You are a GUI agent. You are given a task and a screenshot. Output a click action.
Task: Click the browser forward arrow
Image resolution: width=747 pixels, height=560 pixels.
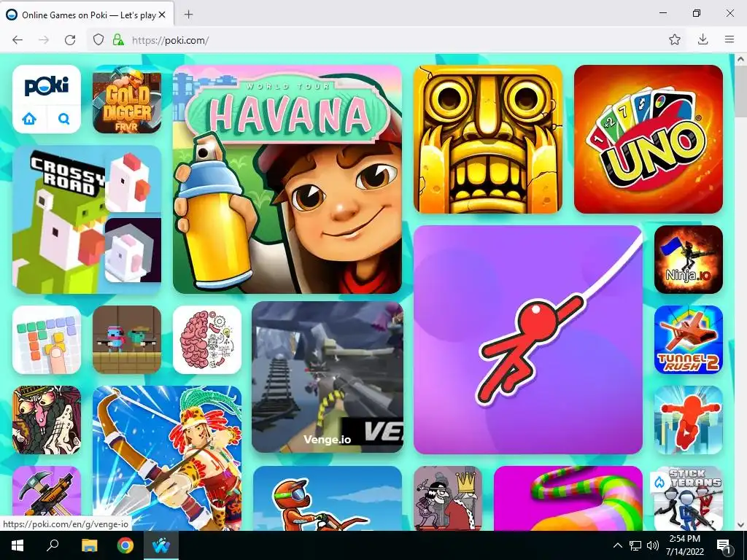click(44, 40)
